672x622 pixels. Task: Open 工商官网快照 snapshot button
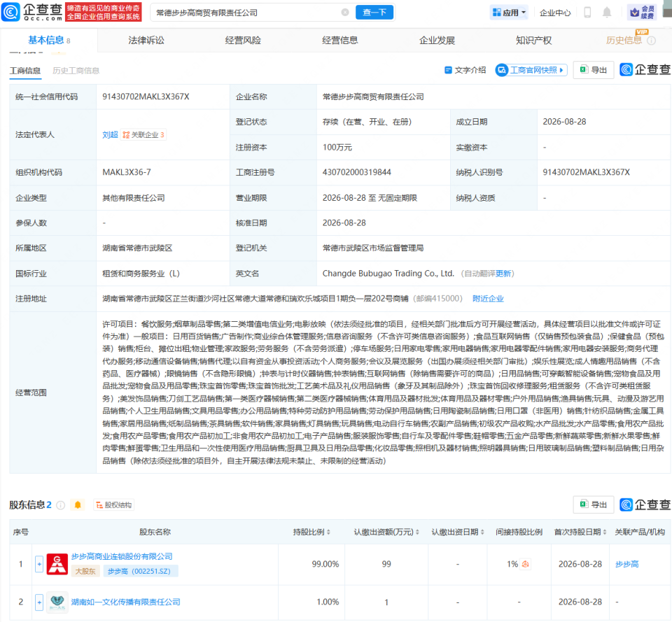(x=531, y=70)
